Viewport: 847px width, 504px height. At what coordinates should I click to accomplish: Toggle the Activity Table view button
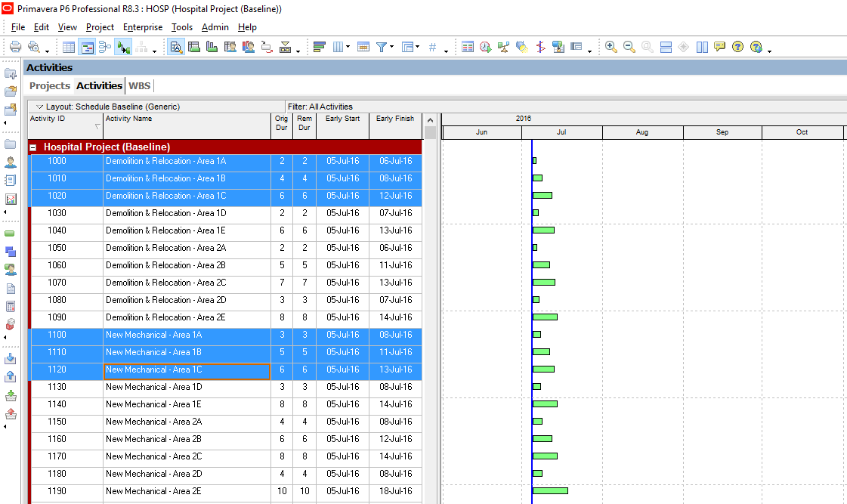[69, 47]
